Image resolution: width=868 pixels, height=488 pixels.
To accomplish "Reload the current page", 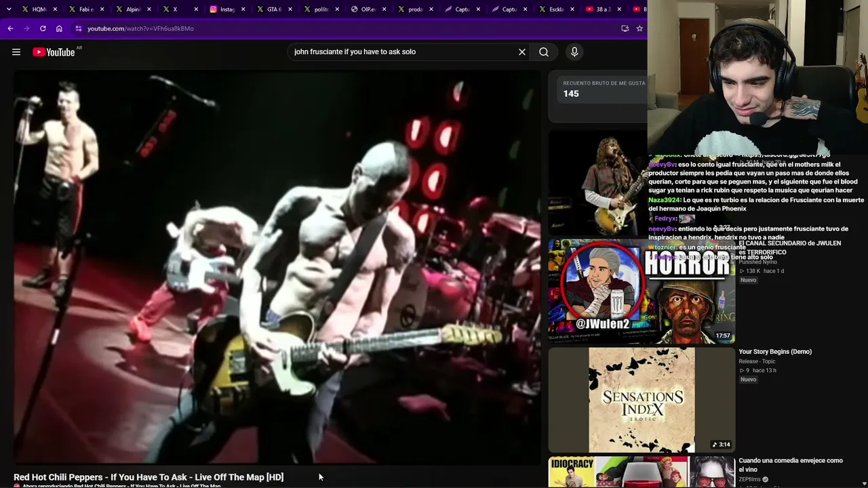I will 43,28.
